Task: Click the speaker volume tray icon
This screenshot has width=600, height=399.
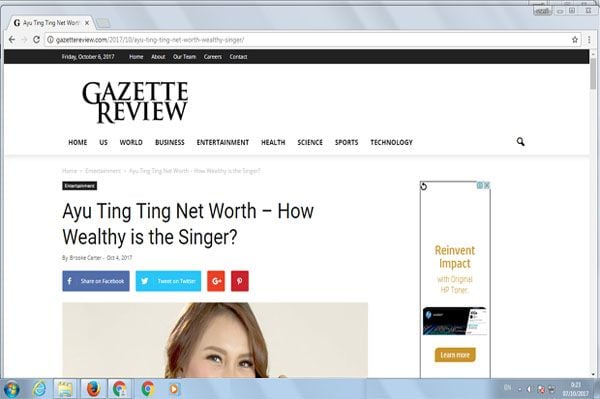Action: point(530,389)
